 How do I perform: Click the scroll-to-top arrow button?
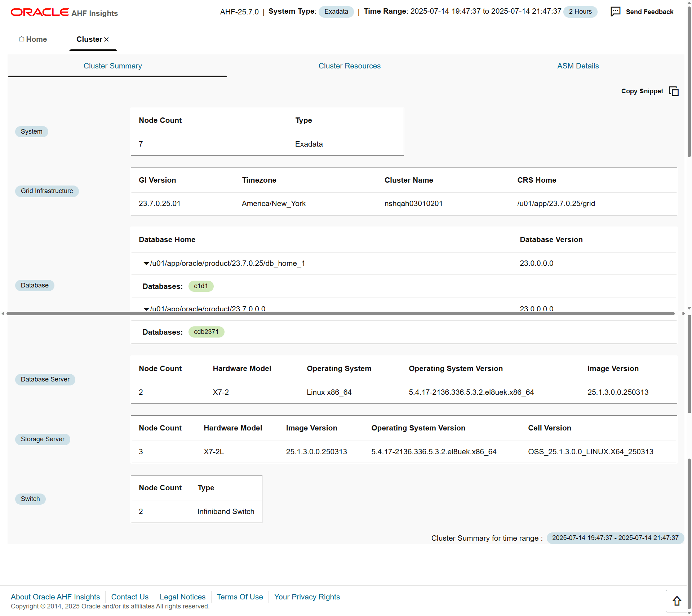[677, 601]
